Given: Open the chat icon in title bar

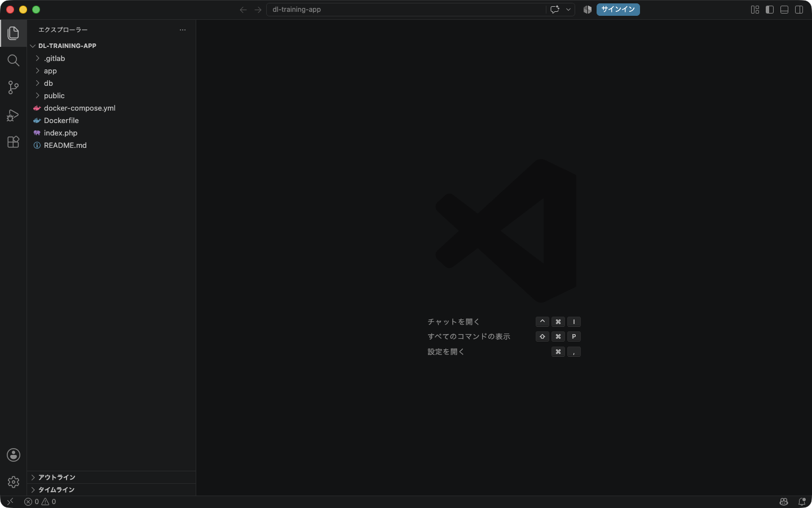Looking at the screenshot, I should [555, 10].
